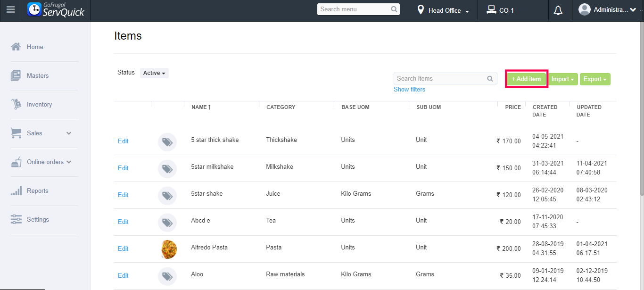The width and height of the screenshot is (644, 290).
Task: Open the Head Office location dropdown
Action: point(444,10)
